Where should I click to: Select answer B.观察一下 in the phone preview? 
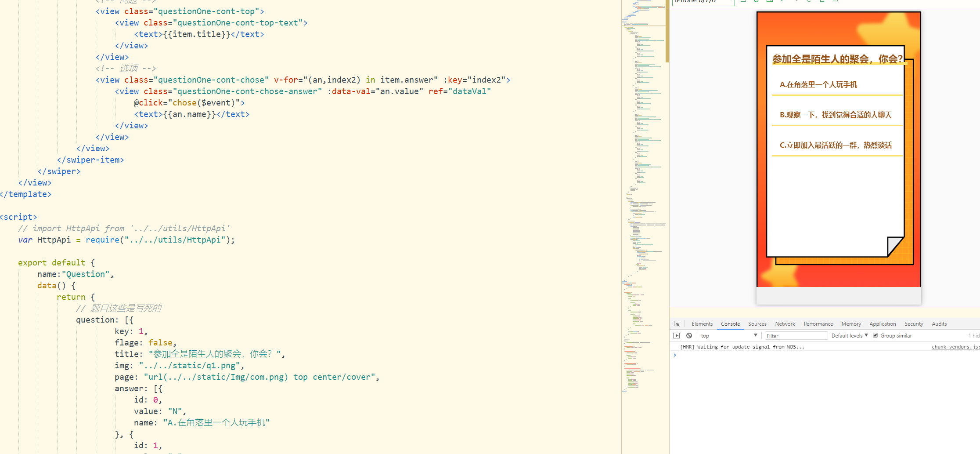pos(835,115)
